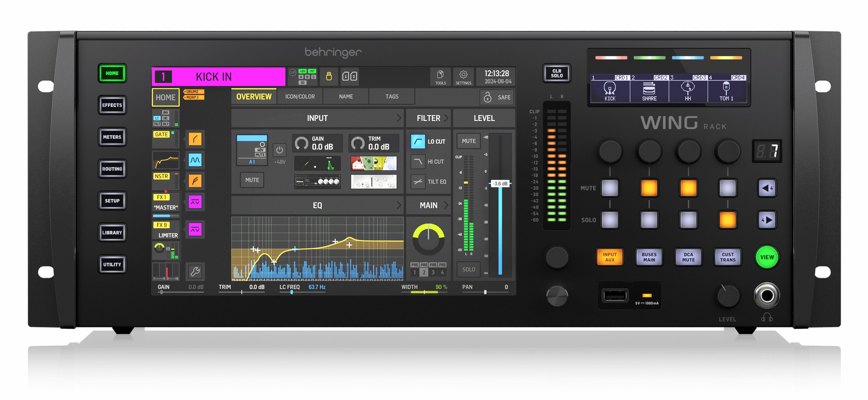868x400 pixels.
Task: Go to previous page with the left arrow button
Action: [x=767, y=188]
